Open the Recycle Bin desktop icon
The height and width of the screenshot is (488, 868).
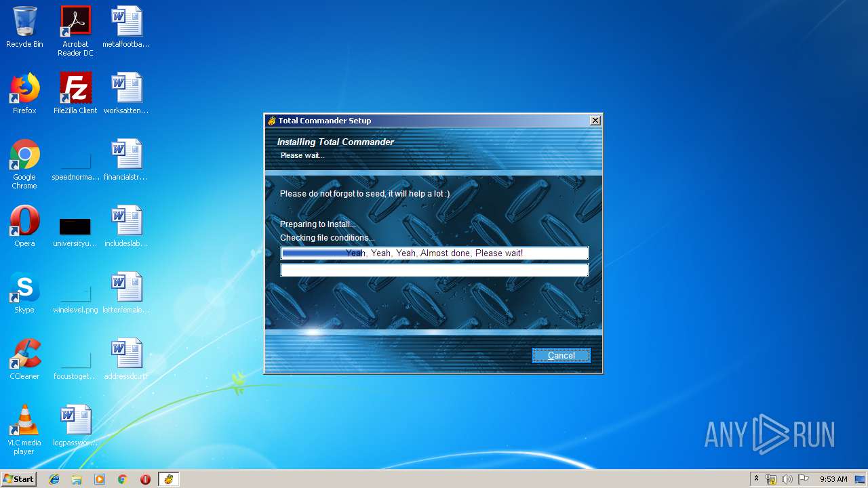point(24,28)
